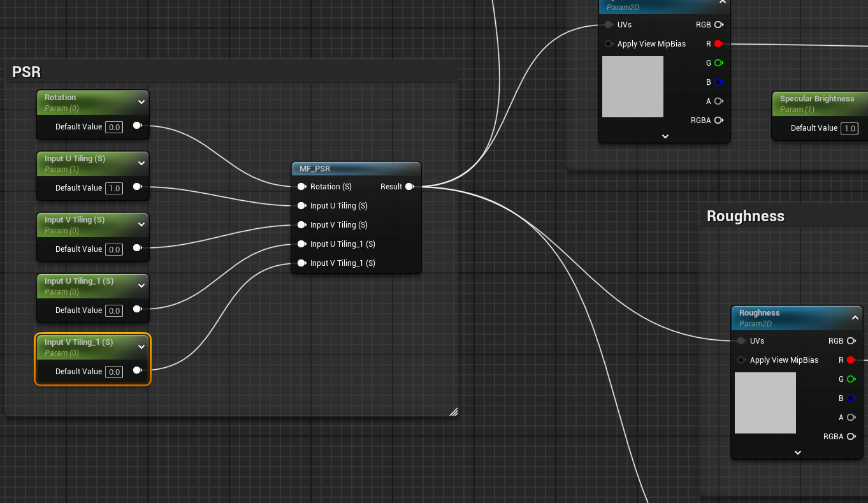
Task: Click the top Param2D node red R pin
Action: pyautogui.click(x=718, y=44)
